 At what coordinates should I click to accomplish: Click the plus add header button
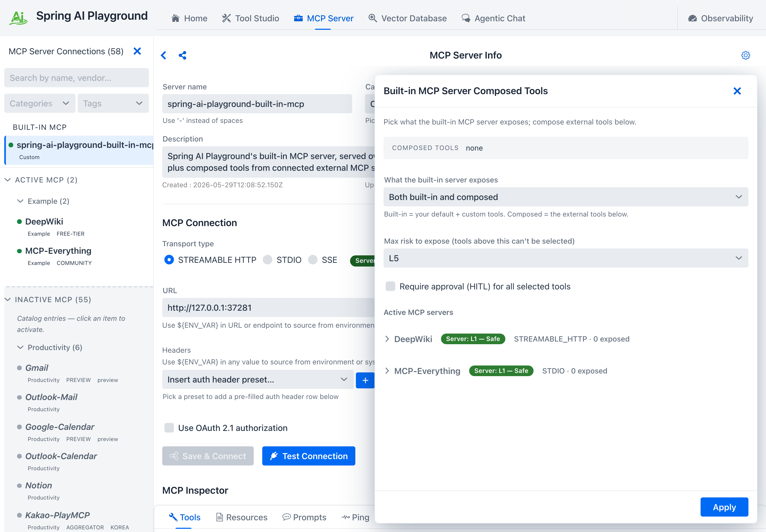pos(365,380)
